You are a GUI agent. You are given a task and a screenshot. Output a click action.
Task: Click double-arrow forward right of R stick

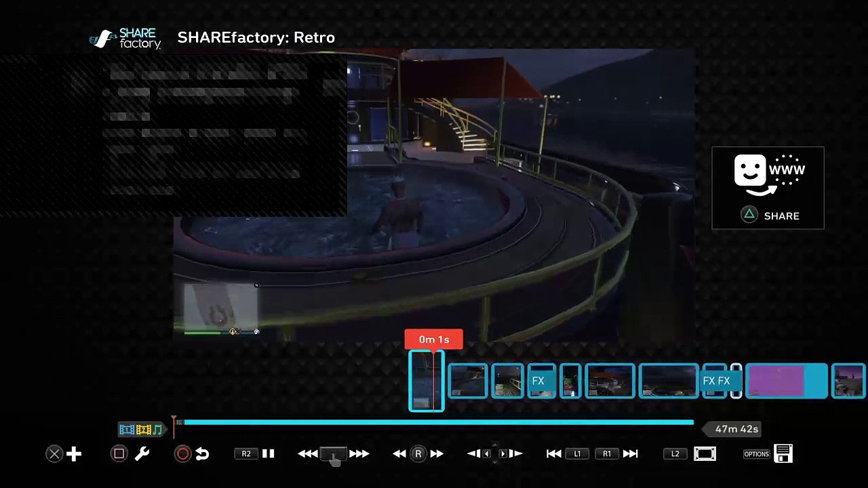click(437, 454)
